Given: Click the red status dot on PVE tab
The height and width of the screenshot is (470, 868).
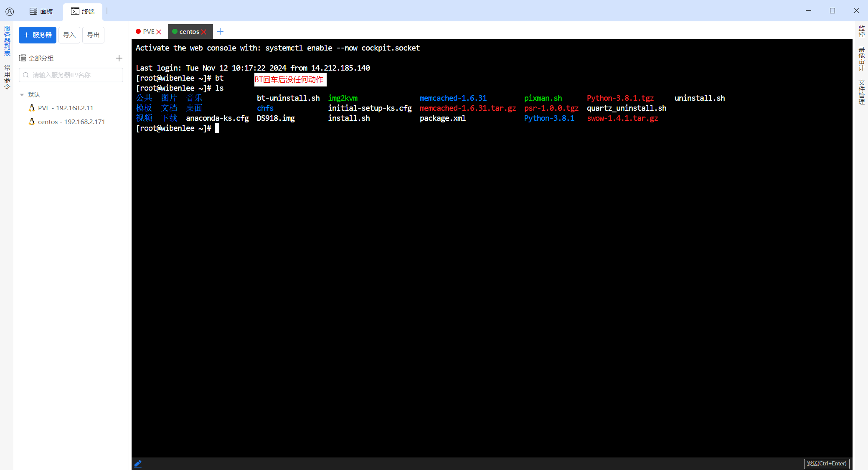Looking at the screenshot, I should click(138, 32).
